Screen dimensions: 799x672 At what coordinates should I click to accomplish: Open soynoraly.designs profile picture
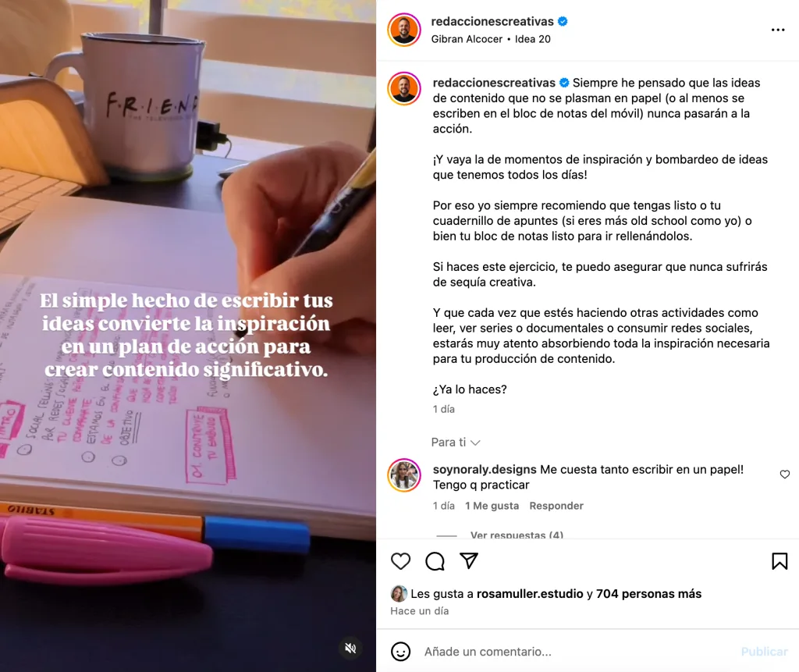404,475
